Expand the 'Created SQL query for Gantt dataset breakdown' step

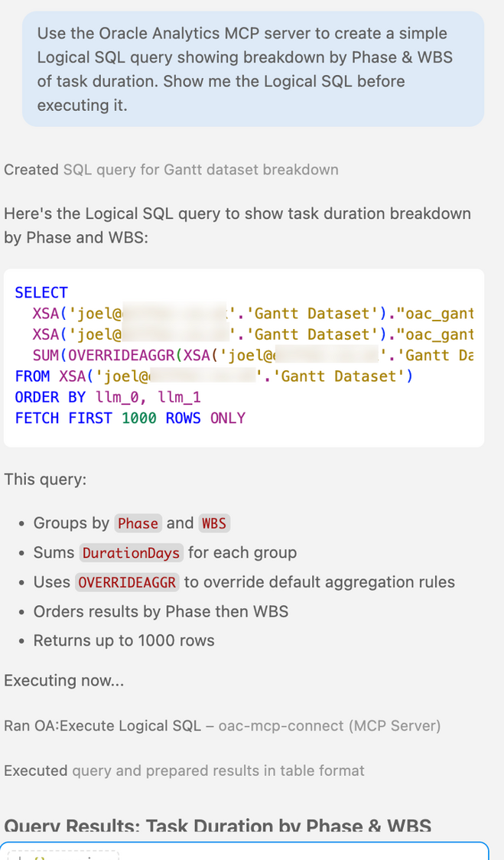(x=171, y=170)
